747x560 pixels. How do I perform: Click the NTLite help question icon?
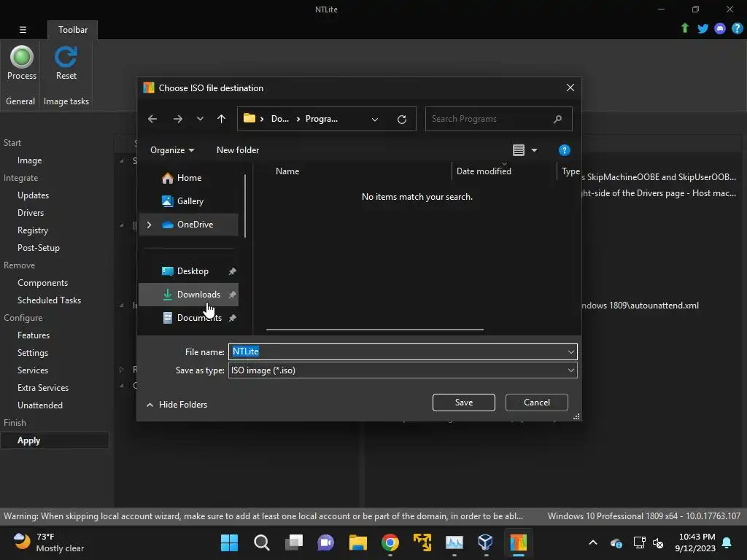(x=737, y=28)
